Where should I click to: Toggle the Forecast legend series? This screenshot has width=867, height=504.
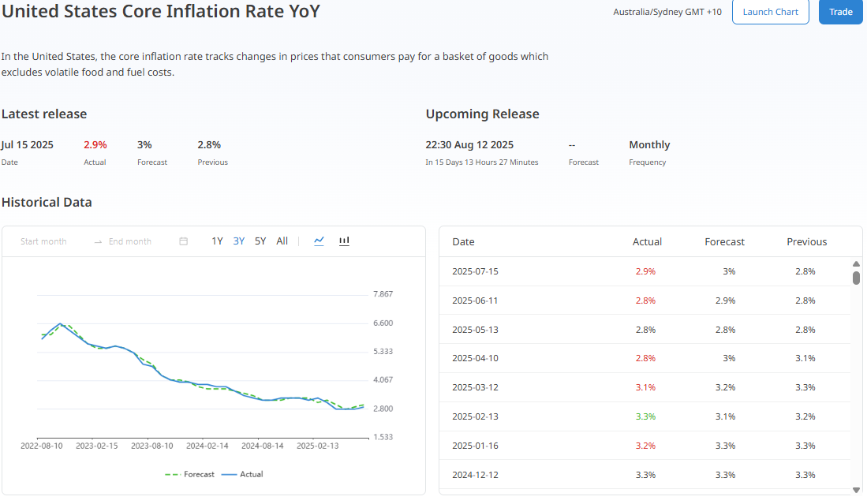click(x=189, y=475)
